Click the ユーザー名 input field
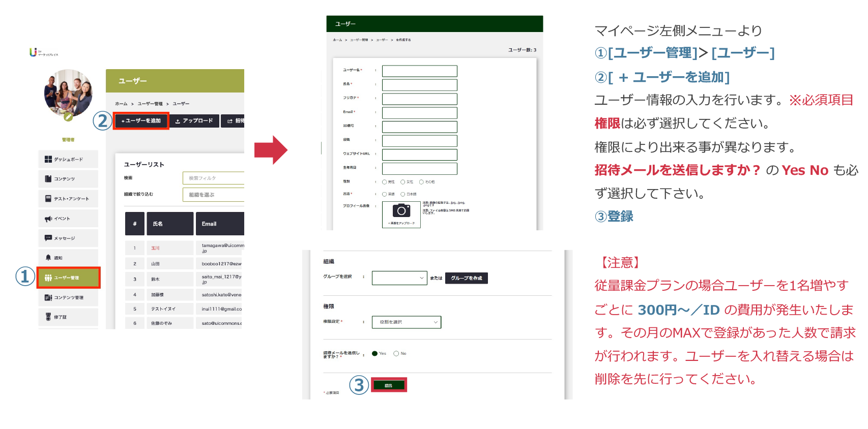The image size is (868, 429). point(420,71)
